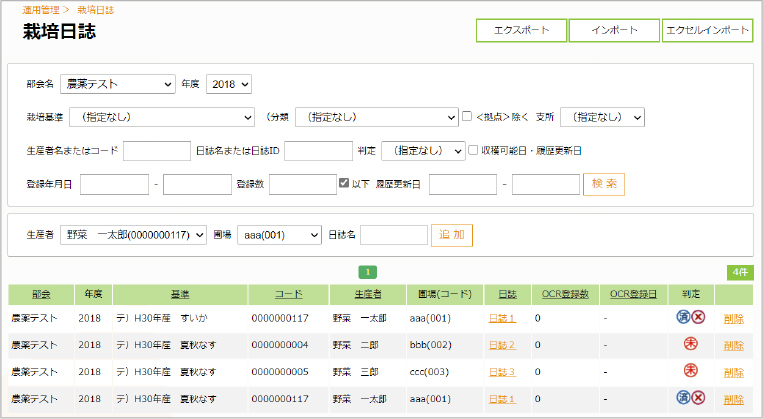Uncheck the 以下 checkbox beside 登録数
Screen dimensions: 763x419
click(344, 183)
